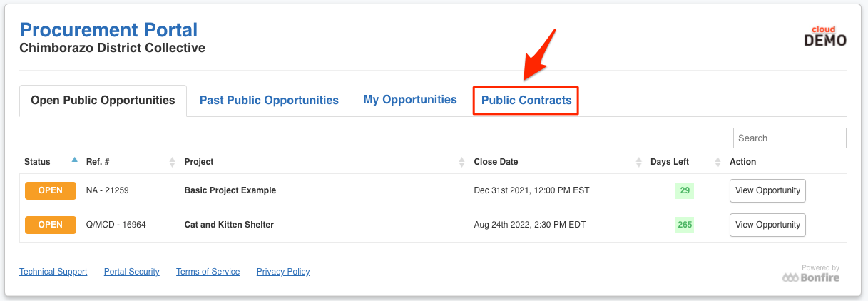Screen dimensions: 868x301
Task: Open Terms of Service link
Action: [x=208, y=272]
